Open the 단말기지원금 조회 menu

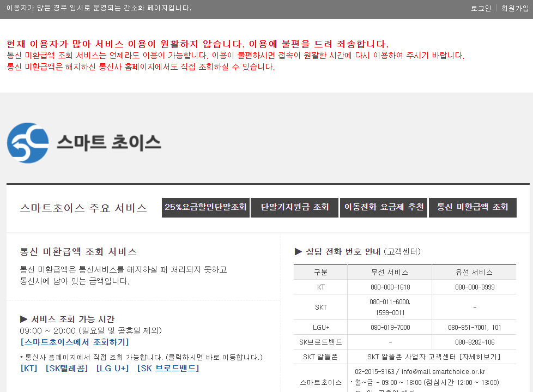[294, 207]
